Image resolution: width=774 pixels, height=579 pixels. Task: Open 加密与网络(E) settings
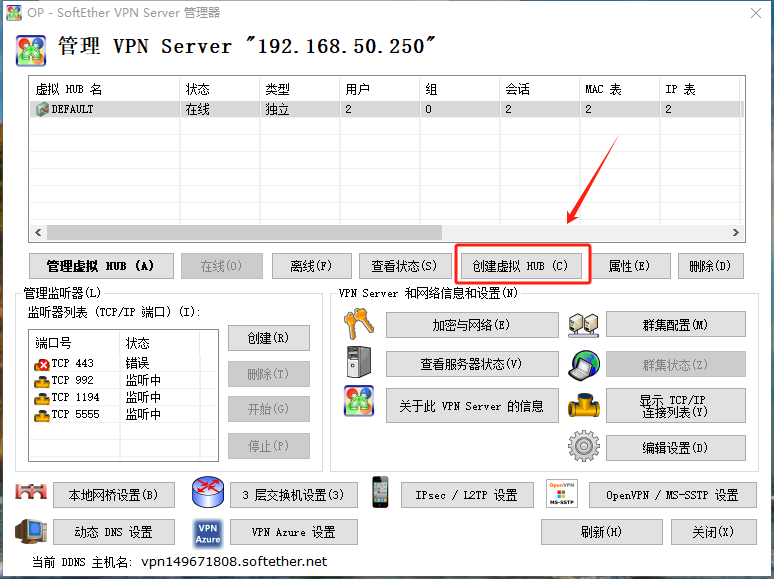[472, 325]
